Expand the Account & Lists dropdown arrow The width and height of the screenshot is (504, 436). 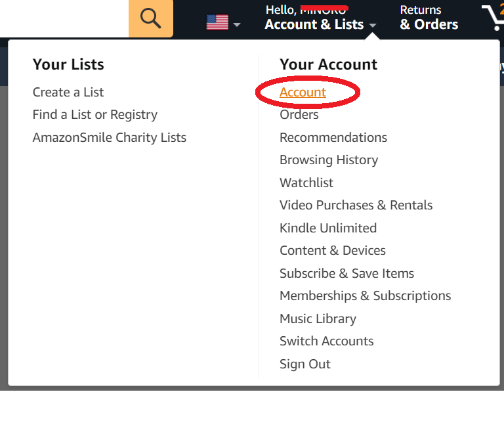click(373, 25)
